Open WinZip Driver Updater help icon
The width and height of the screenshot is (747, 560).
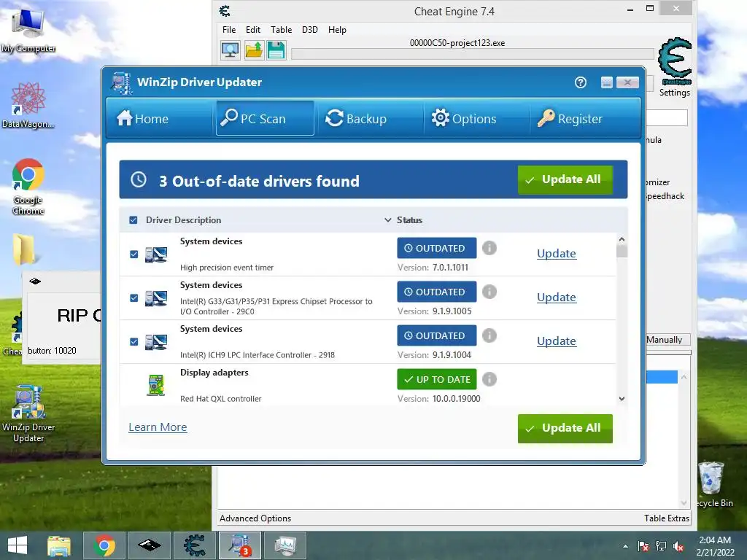point(580,82)
